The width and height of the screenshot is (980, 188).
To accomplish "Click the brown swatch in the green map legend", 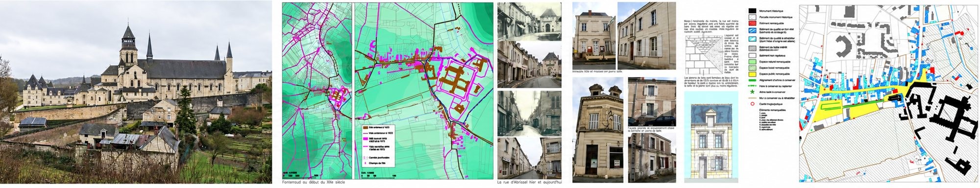I will click(x=365, y=127).
